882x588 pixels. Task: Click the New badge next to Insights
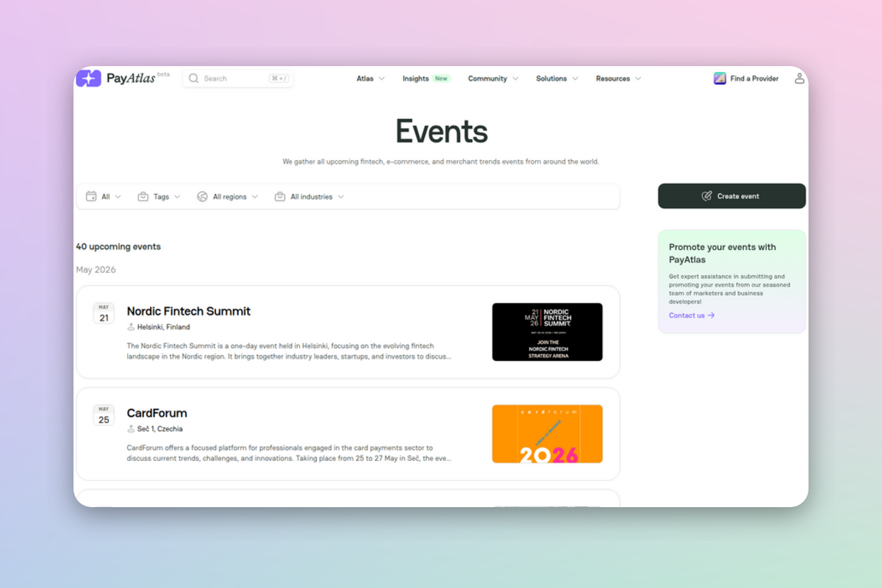(441, 79)
